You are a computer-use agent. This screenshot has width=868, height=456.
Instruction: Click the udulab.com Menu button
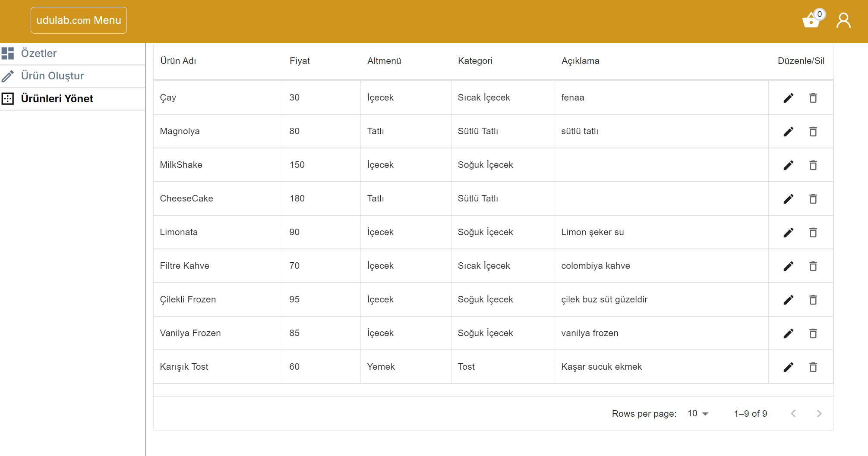click(x=79, y=20)
